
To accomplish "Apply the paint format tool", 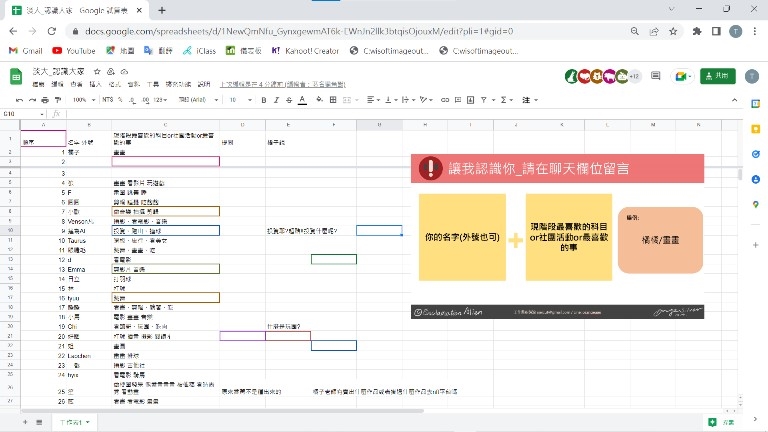I will tap(59, 100).
